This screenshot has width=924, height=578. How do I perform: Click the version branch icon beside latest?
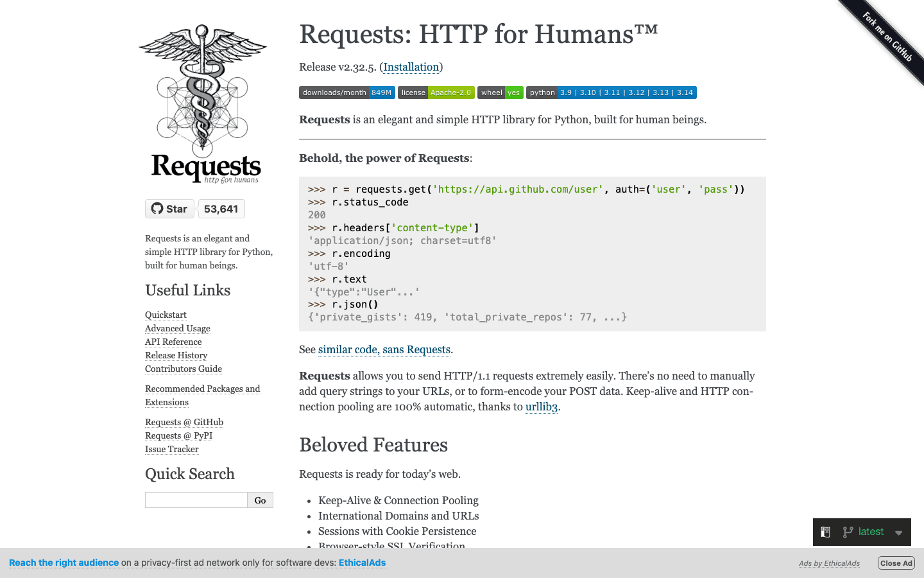[x=848, y=532]
